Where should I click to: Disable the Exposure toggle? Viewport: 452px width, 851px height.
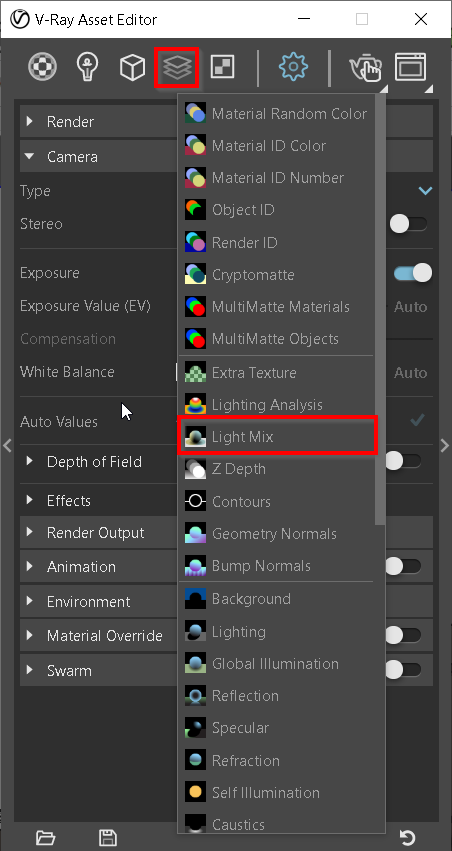pyautogui.click(x=413, y=273)
